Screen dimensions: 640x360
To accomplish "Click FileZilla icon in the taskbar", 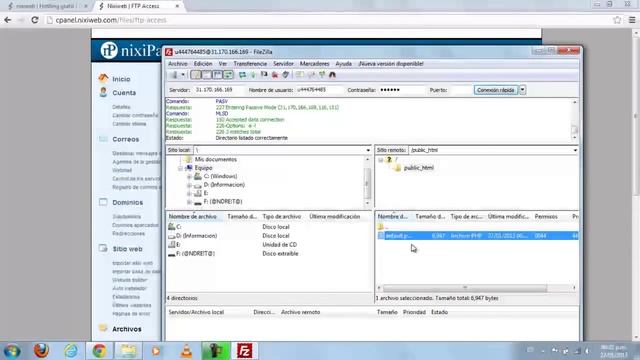I will coord(244,351).
